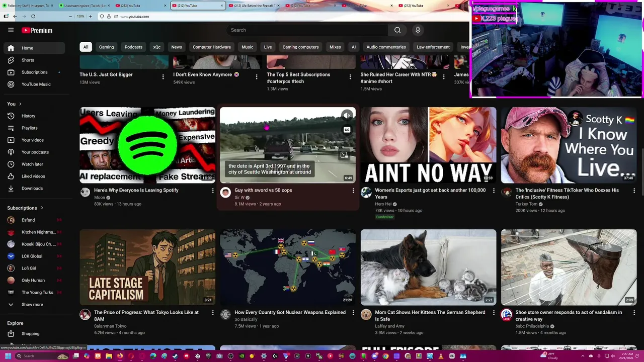Open Shorts in the sidebar
The width and height of the screenshot is (644, 362).
tap(33, 60)
